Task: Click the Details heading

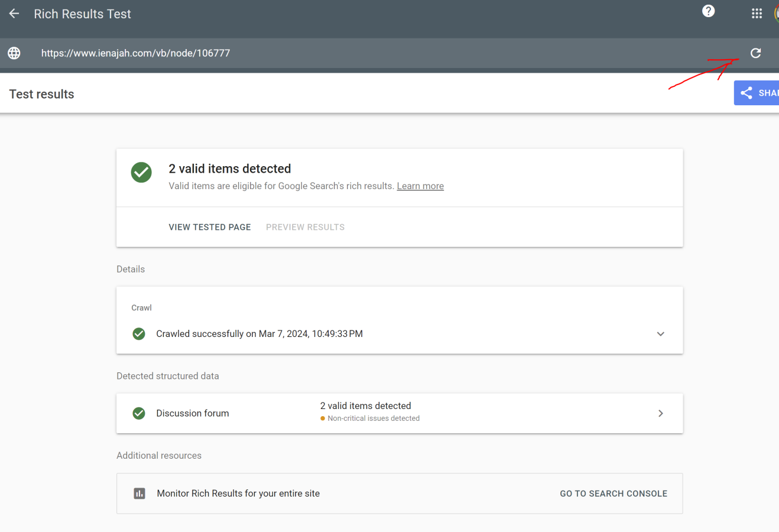Action: (x=131, y=269)
